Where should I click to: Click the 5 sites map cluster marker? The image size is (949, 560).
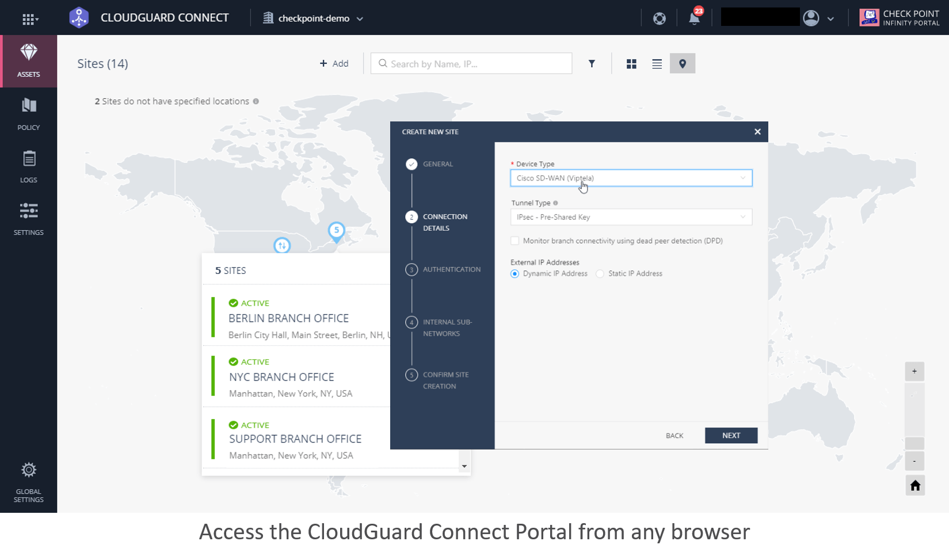[x=337, y=231]
